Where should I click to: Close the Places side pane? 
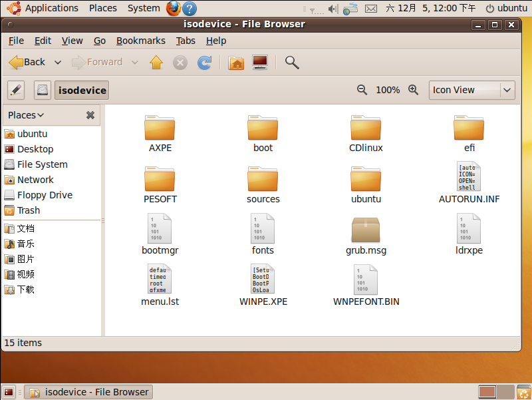(x=90, y=115)
